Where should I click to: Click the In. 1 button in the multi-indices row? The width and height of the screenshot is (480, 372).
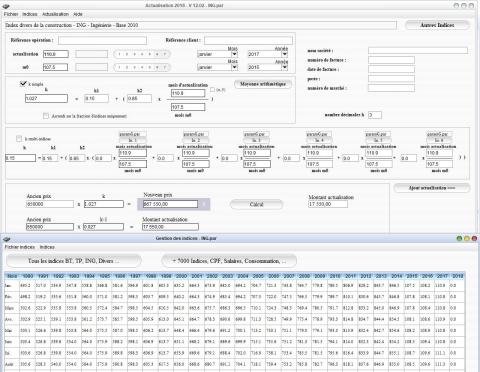pyautogui.click(x=132, y=140)
